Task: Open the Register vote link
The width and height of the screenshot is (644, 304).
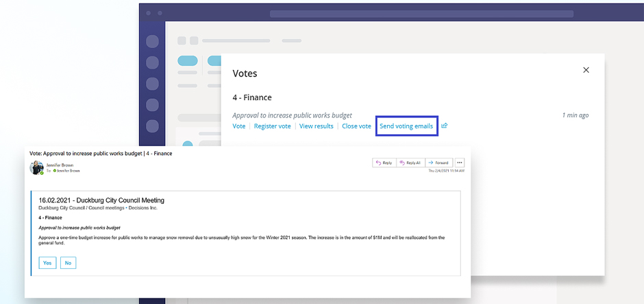Action: tap(272, 126)
